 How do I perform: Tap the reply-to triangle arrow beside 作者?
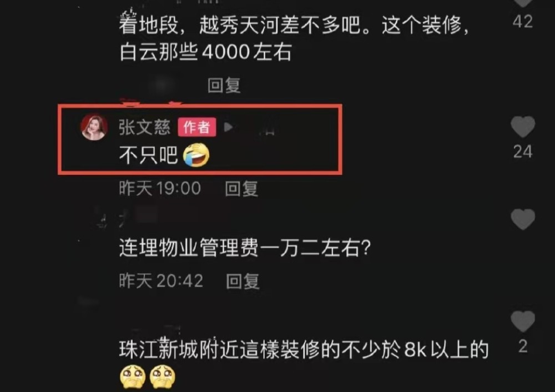228,127
